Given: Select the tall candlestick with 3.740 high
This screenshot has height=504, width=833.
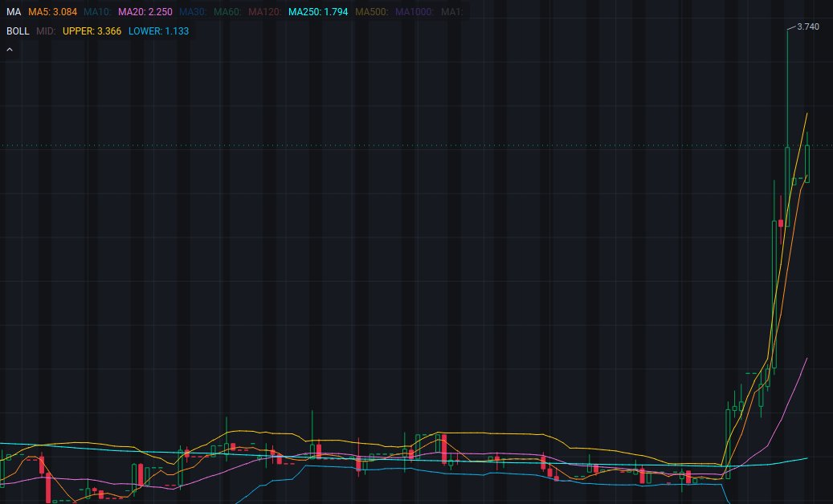Looking at the screenshot, I should point(787,128).
